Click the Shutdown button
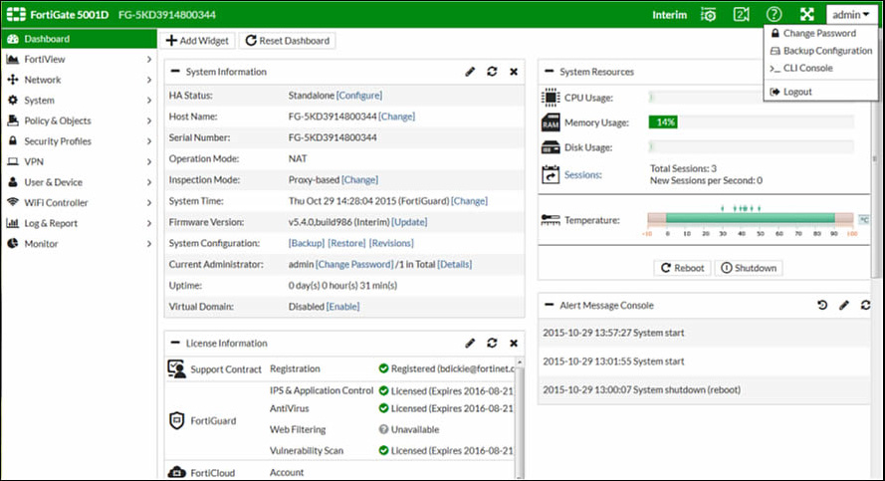 click(749, 268)
